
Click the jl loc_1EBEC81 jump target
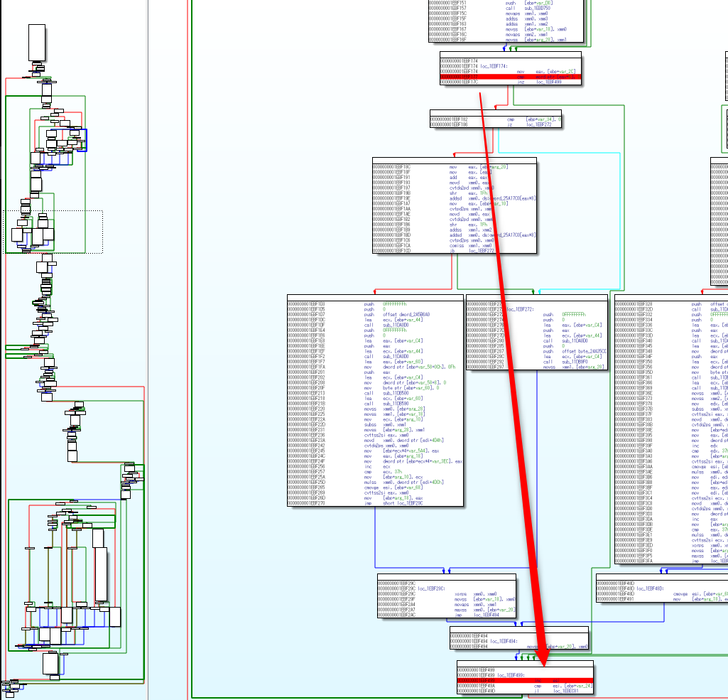tap(566, 691)
